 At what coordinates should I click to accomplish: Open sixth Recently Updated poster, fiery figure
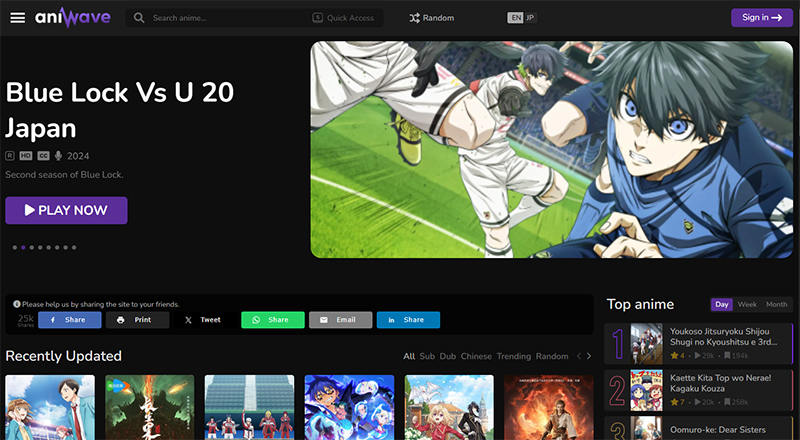[549, 407]
